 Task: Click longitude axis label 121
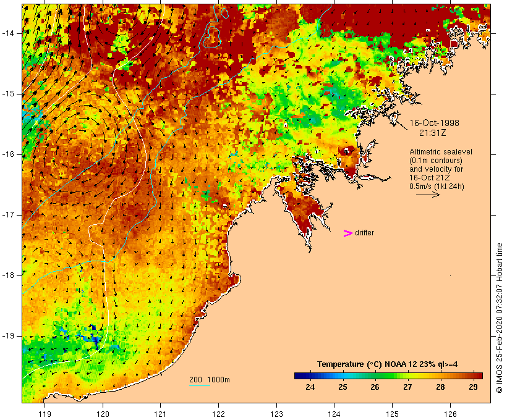(x=160, y=414)
